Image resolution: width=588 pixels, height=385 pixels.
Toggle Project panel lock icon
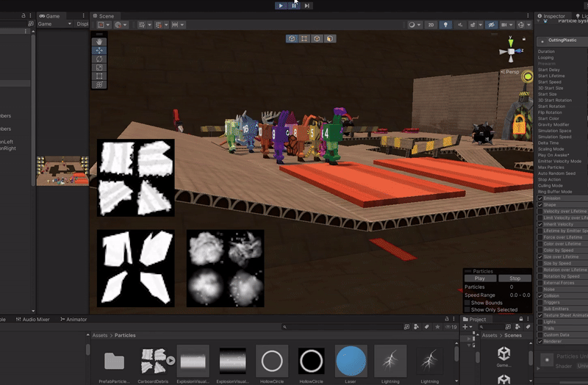(x=521, y=319)
